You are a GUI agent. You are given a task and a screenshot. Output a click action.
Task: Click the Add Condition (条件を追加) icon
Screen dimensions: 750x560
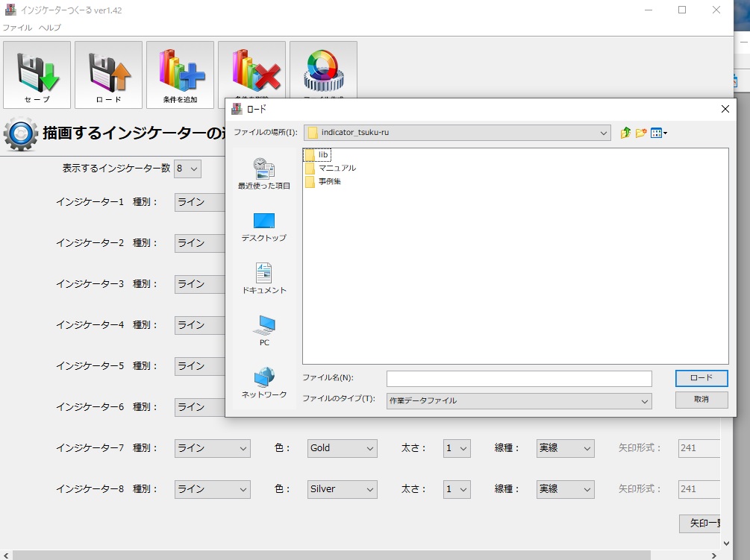point(180,75)
